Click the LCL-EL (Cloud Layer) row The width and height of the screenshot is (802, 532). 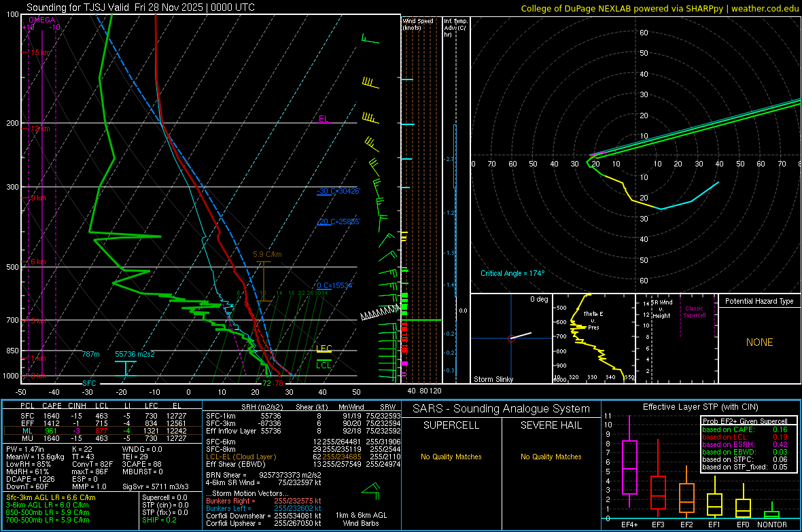pos(303,457)
